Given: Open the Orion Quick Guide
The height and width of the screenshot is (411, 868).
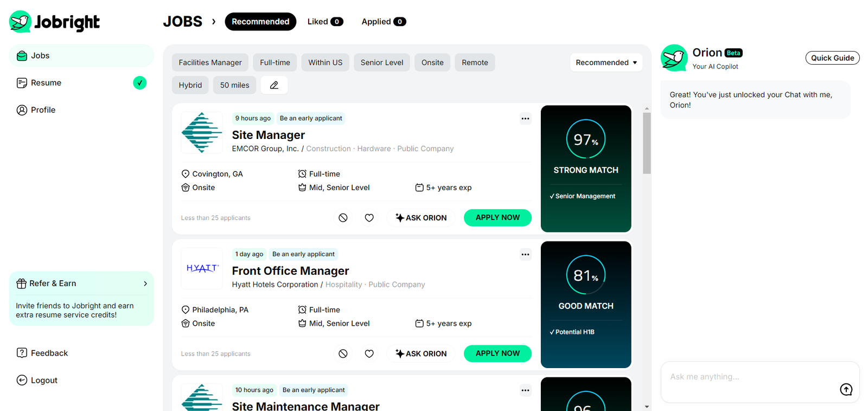Looking at the screenshot, I should click(832, 58).
